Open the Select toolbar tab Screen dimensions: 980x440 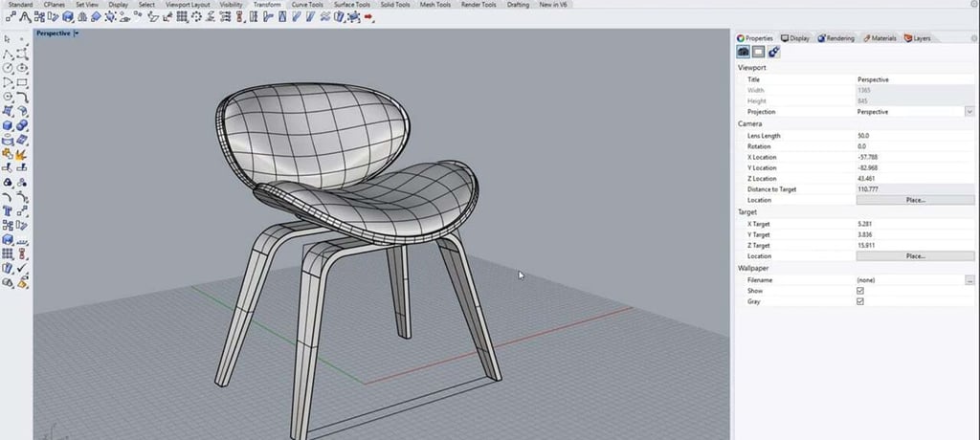tap(146, 5)
